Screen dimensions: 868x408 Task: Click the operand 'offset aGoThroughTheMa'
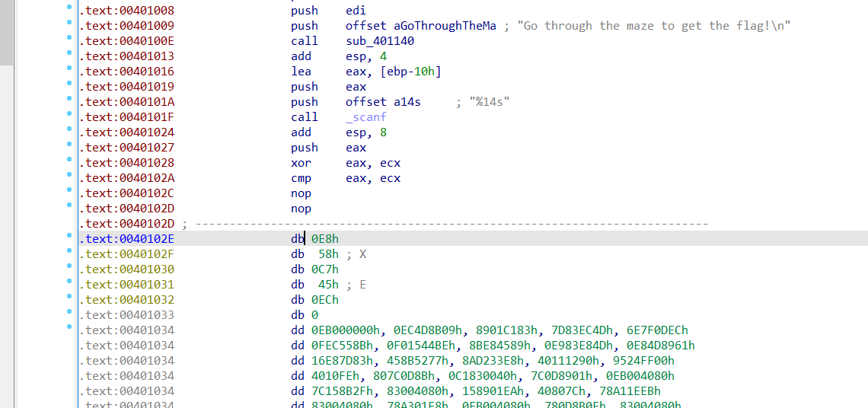pos(421,26)
